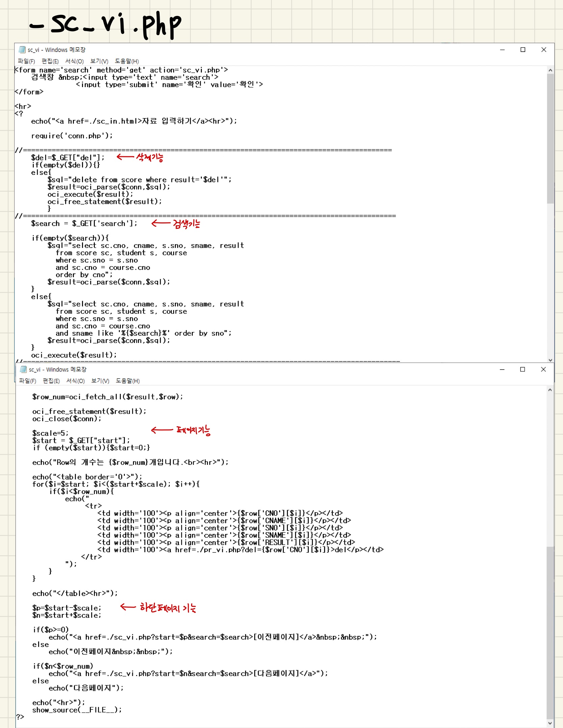
Task: Click the line $search = $_GET['search'];
Action: (84, 223)
